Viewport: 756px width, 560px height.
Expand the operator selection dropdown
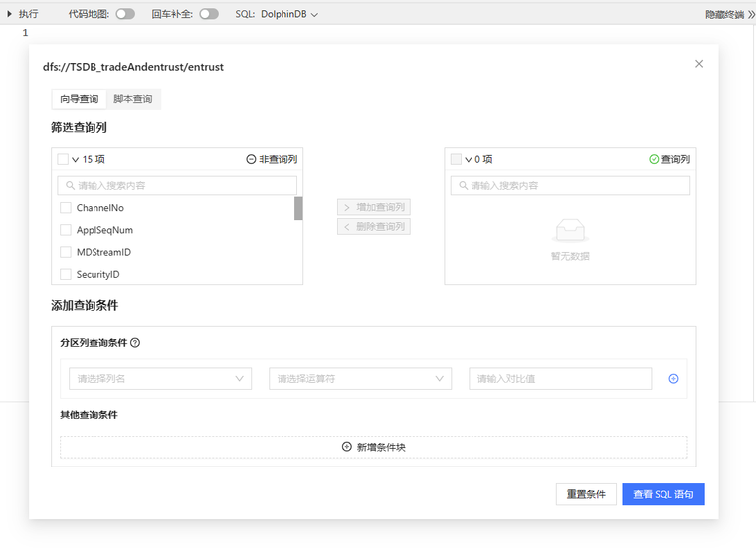coord(360,379)
